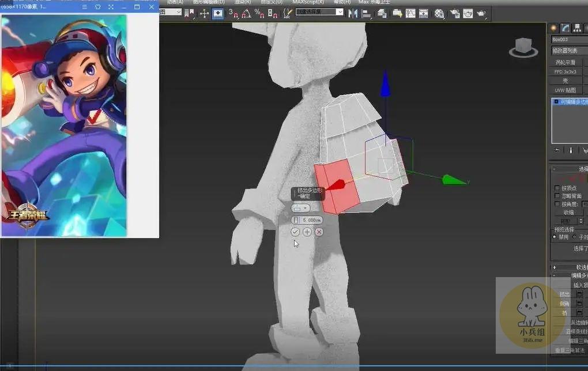Image resolution: width=588 pixels, height=371 pixels.
Task: Click the 壳 modifier button
Action: [x=565, y=81]
